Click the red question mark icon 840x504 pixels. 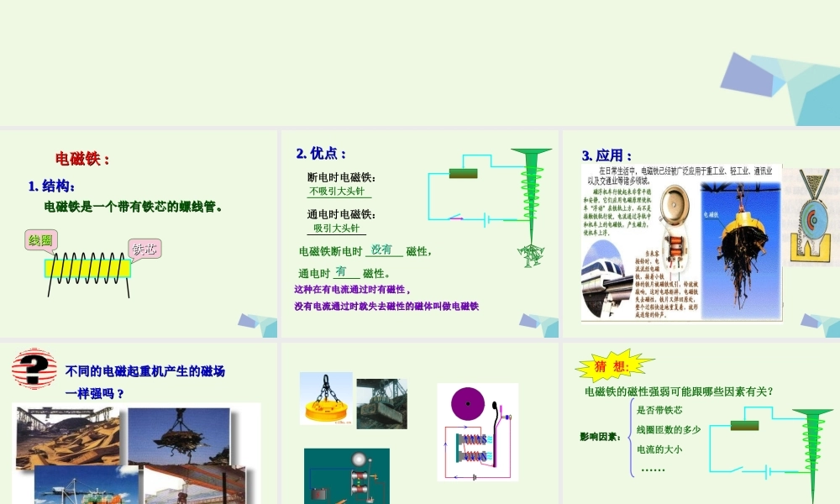point(34,369)
